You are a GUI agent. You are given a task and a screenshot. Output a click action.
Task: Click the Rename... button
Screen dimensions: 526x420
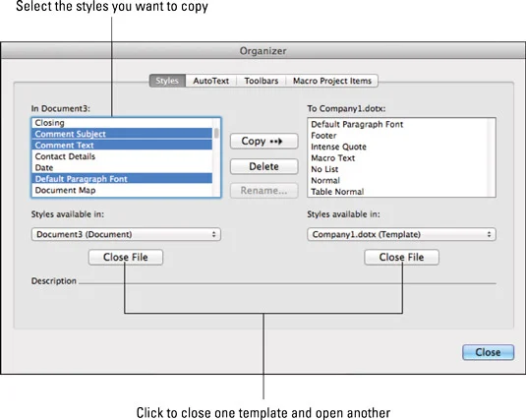(x=264, y=191)
